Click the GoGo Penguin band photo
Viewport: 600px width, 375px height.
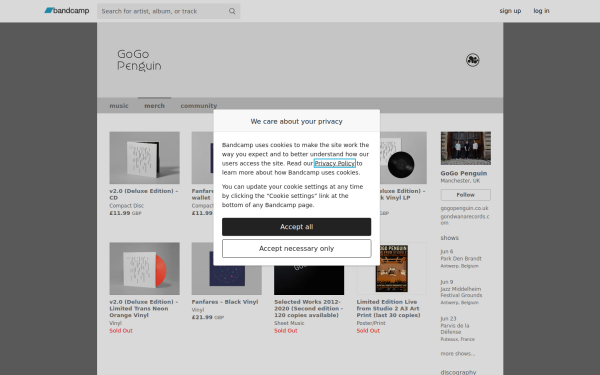(x=466, y=148)
